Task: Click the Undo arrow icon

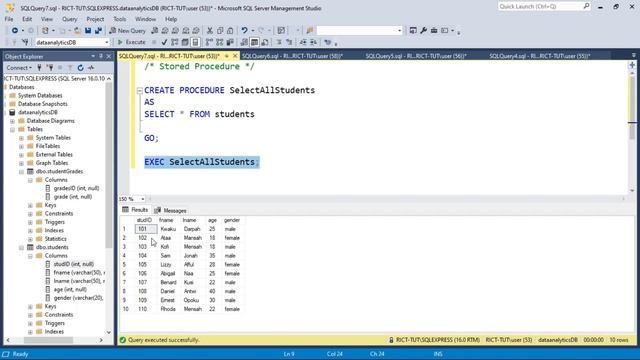Action: 244,31
